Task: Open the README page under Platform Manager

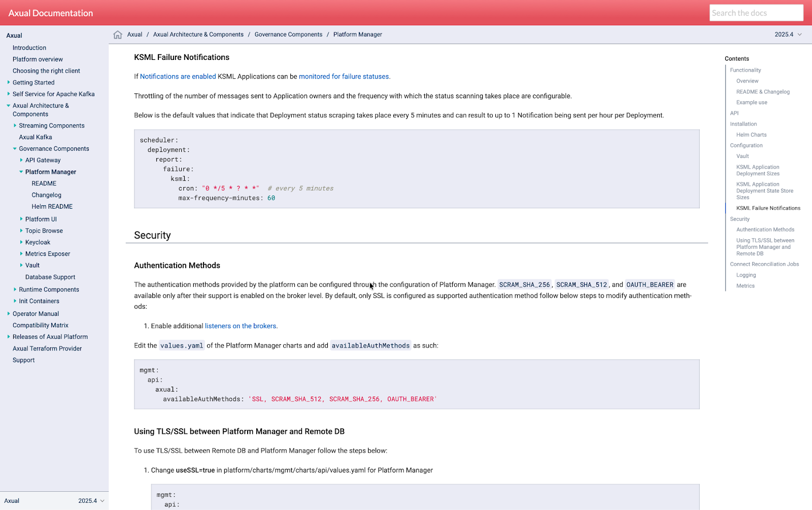Action: pyautogui.click(x=44, y=183)
